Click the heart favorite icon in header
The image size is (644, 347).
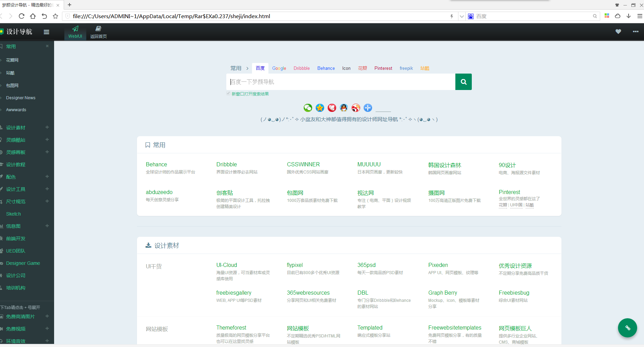click(x=618, y=31)
